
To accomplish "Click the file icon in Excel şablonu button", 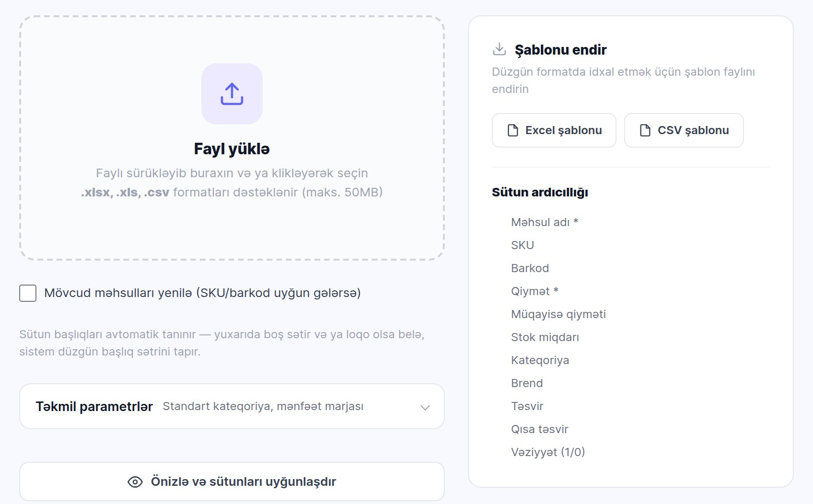I will (x=513, y=130).
